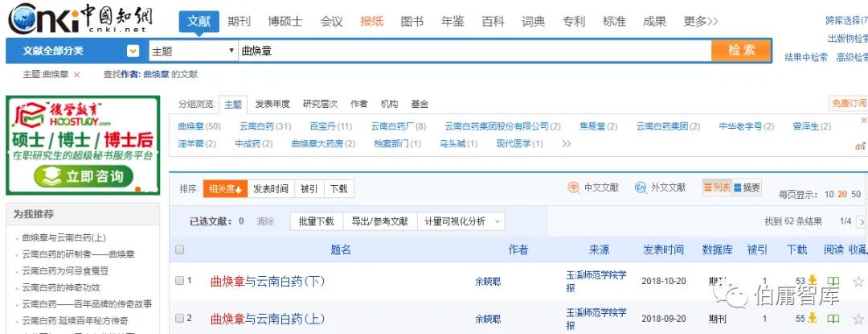Open recommended article 云南白药为何忌食蚕豆
The width and height of the screenshot is (868, 334).
coord(65,271)
